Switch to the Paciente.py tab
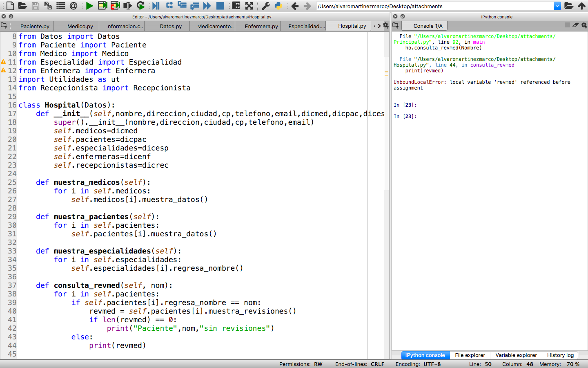This screenshot has height=368, width=588. coord(35,26)
